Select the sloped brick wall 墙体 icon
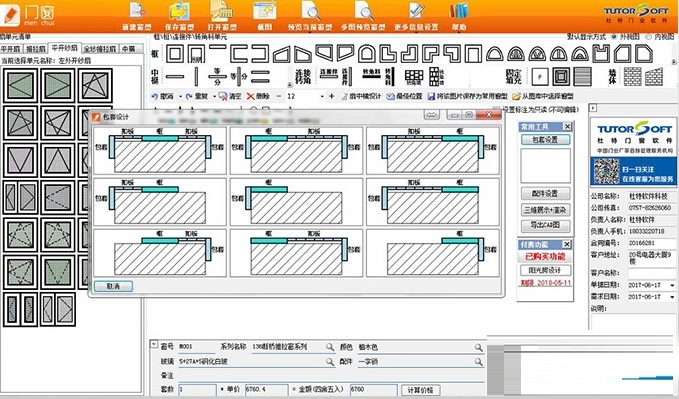Viewport: 679px width, 399px height. click(654, 76)
